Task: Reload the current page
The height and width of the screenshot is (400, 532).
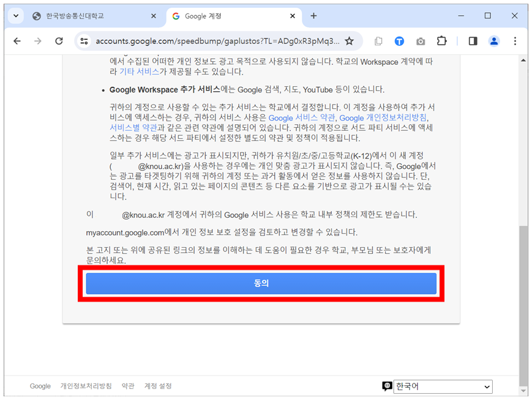Action: [x=59, y=41]
